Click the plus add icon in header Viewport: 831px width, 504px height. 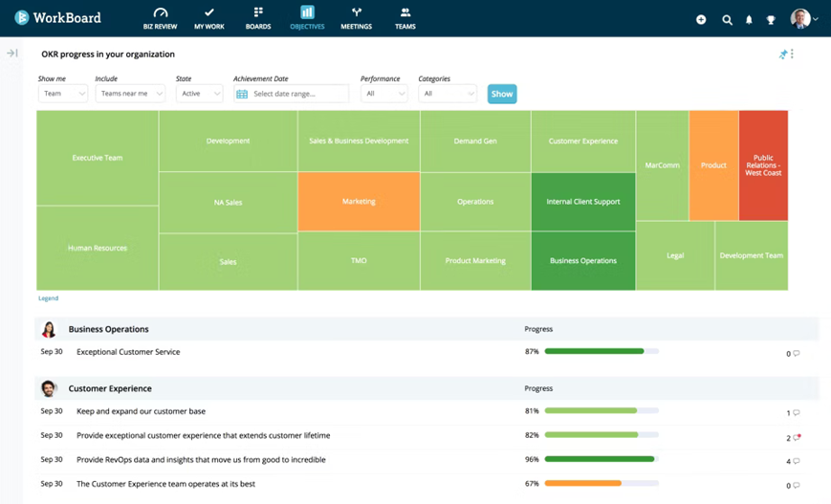[x=701, y=20]
